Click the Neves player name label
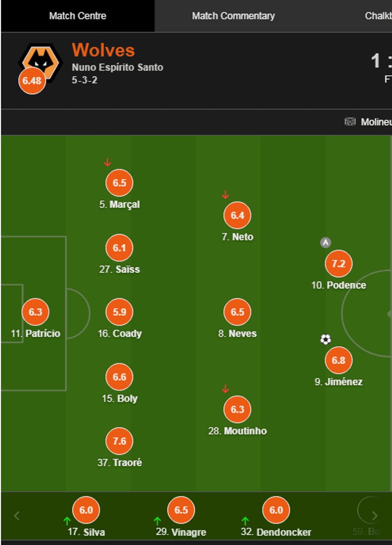392x545 pixels. [x=238, y=334]
